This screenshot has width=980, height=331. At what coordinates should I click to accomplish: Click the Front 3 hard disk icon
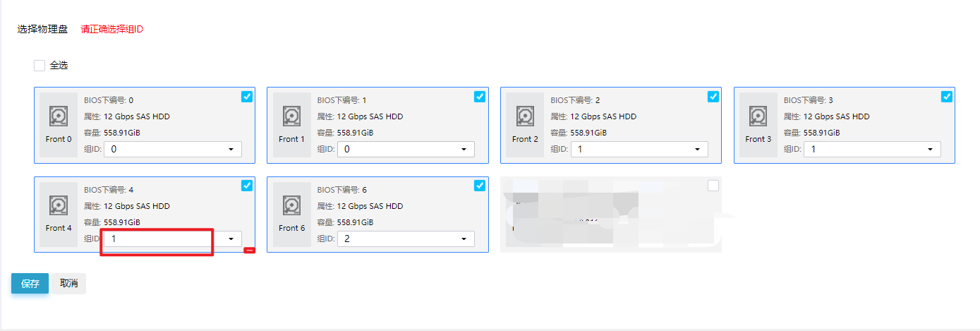(x=758, y=116)
